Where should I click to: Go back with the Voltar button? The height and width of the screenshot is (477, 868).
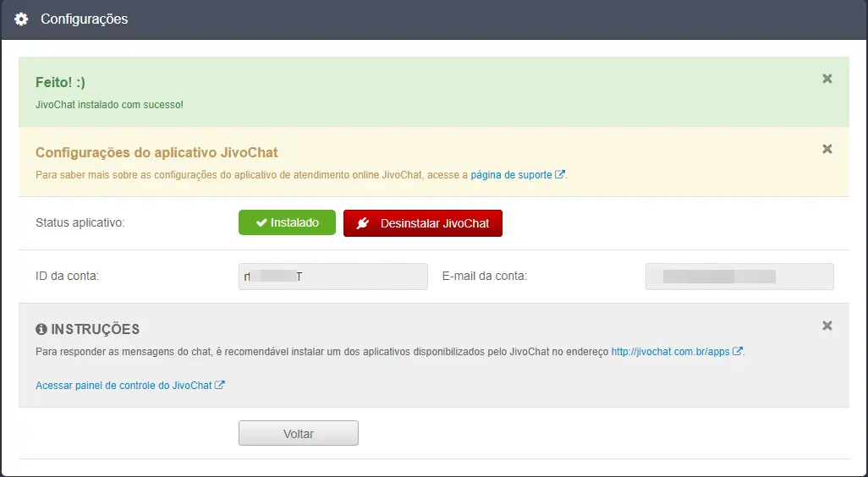[x=299, y=433]
